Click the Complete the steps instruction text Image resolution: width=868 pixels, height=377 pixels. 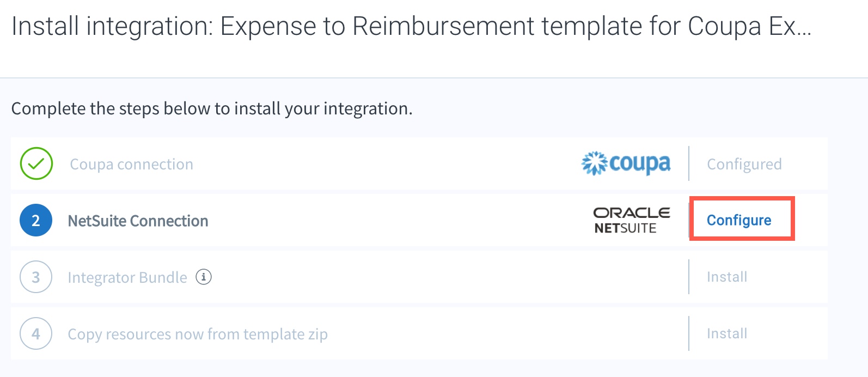[212, 108]
